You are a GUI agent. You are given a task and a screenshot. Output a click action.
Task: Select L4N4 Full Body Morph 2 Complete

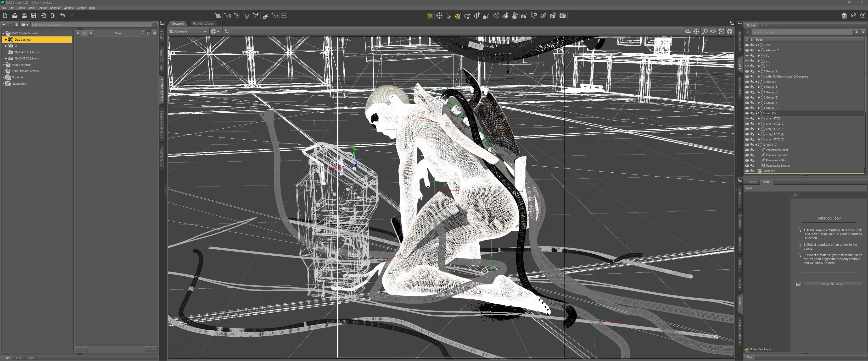(x=786, y=76)
